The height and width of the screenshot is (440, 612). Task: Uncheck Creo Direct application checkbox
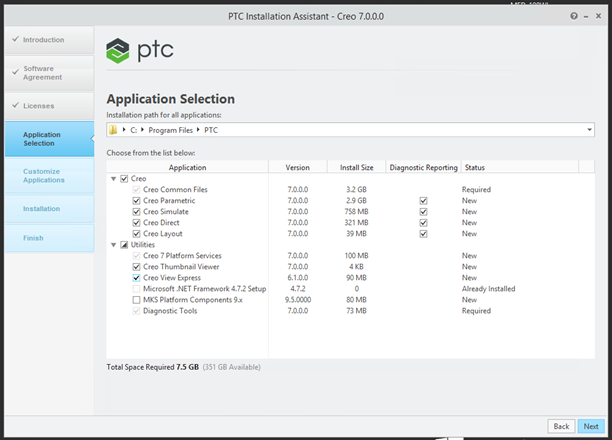coord(136,223)
